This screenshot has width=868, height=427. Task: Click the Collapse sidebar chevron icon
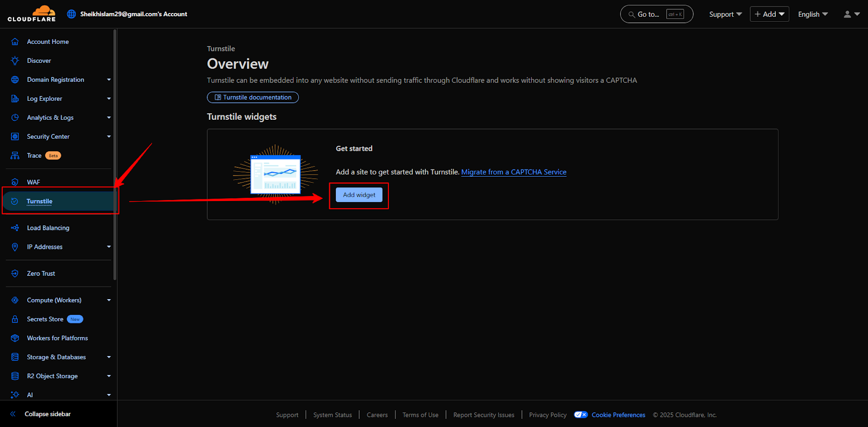[13, 414]
